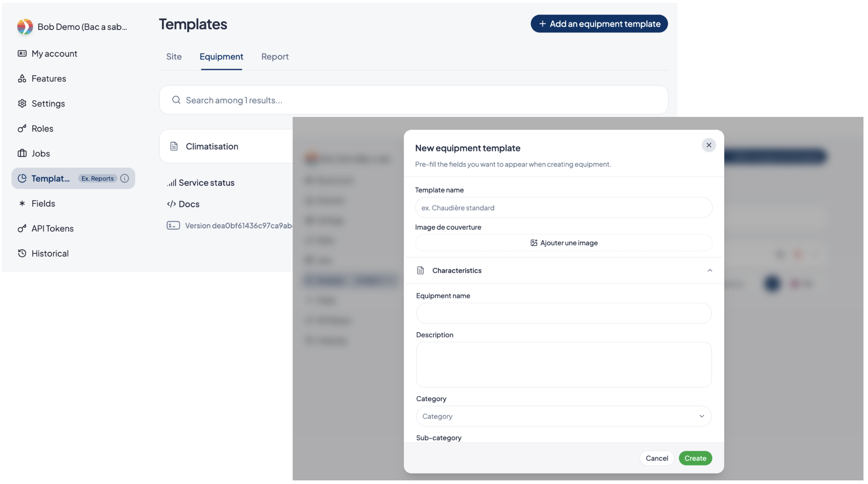Switch to the Site tab
This screenshot has height=484, width=868.
(174, 57)
